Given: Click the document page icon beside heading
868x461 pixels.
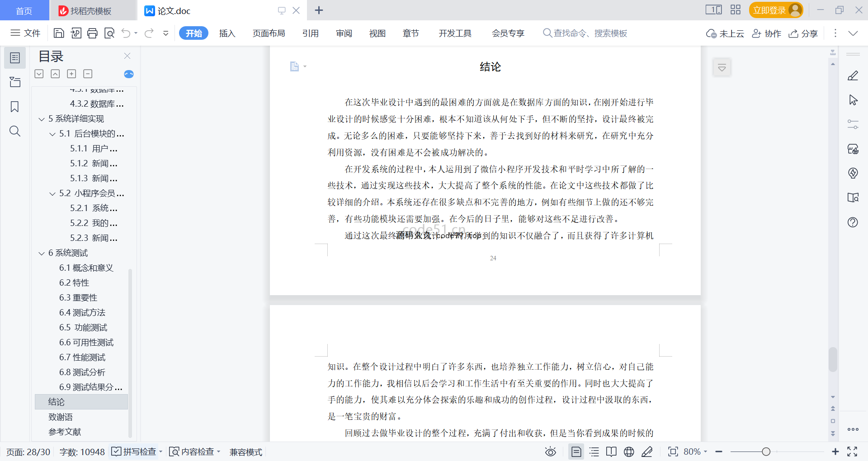Looking at the screenshot, I should 295,66.
